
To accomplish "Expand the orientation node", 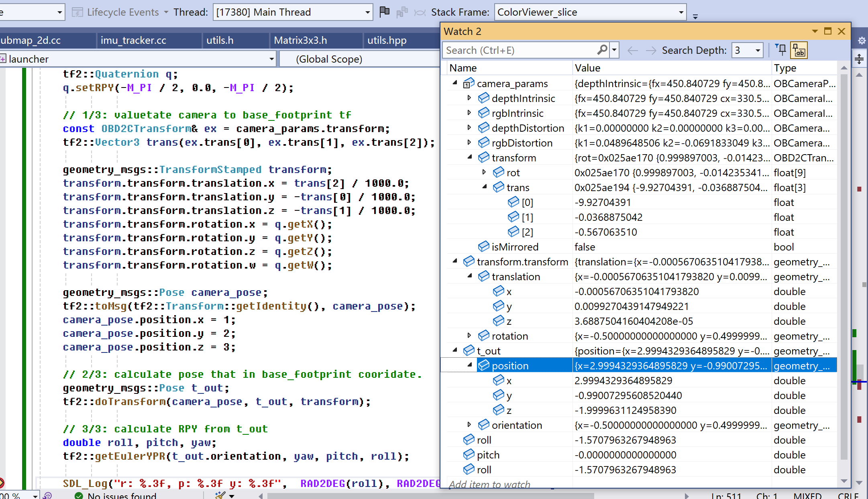I will pyautogui.click(x=469, y=425).
